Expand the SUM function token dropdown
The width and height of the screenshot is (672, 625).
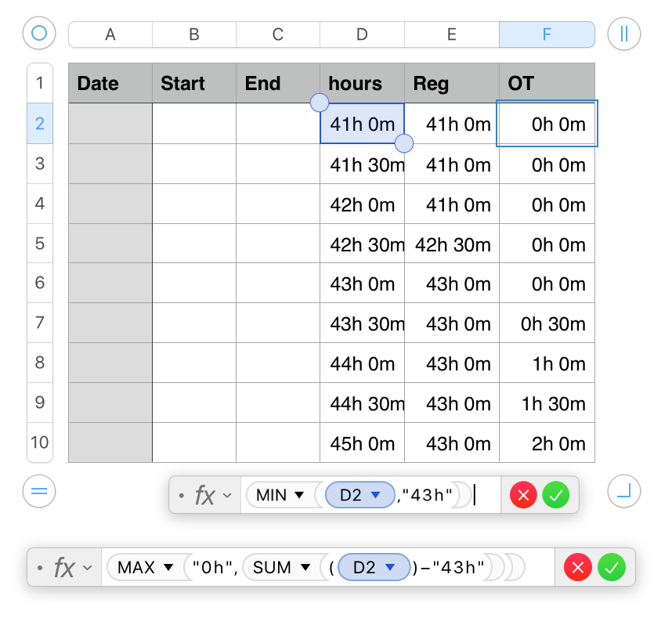pos(303,567)
